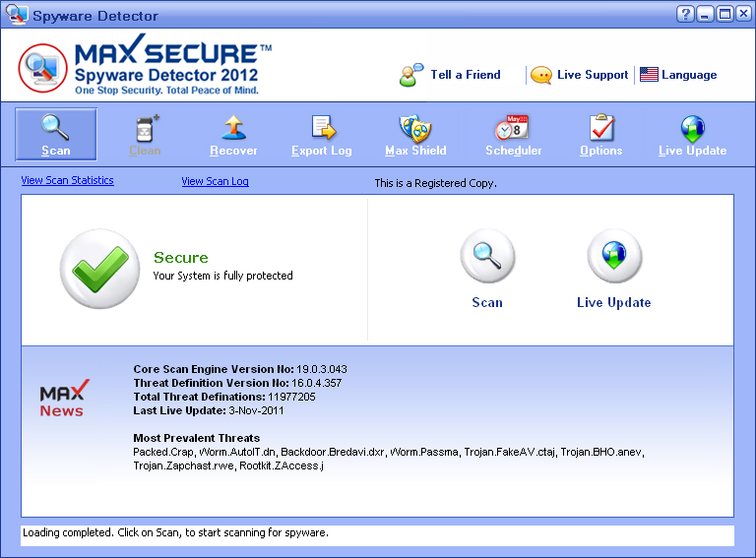Maximize the Spyware Detector window

click(x=724, y=14)
